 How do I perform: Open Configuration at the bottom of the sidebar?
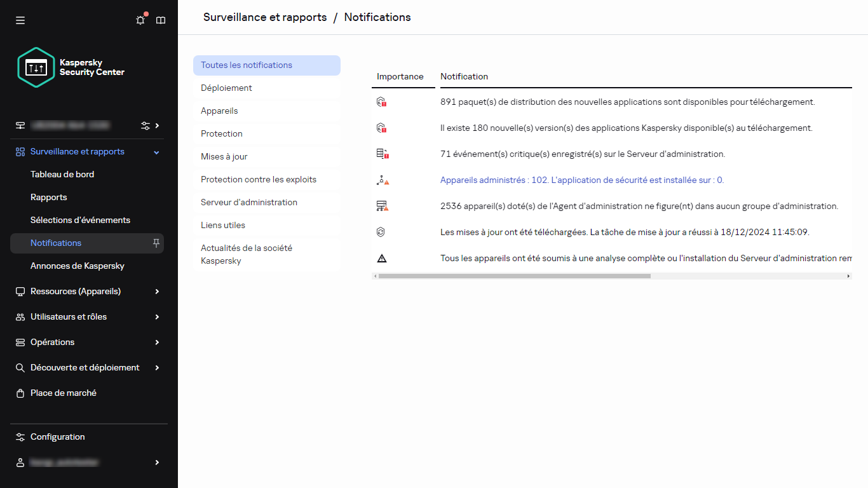[57, 437]
